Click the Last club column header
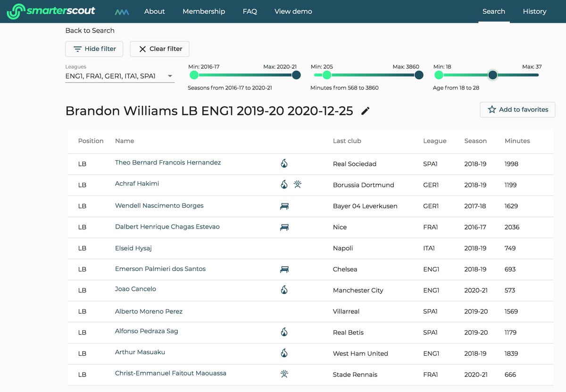 click(347, 141)
